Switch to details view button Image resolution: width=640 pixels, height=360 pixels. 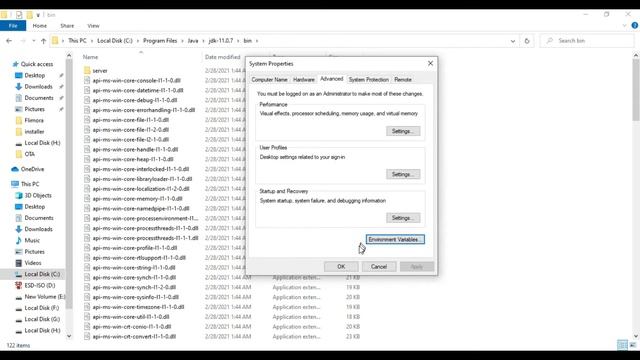(622, 345)
